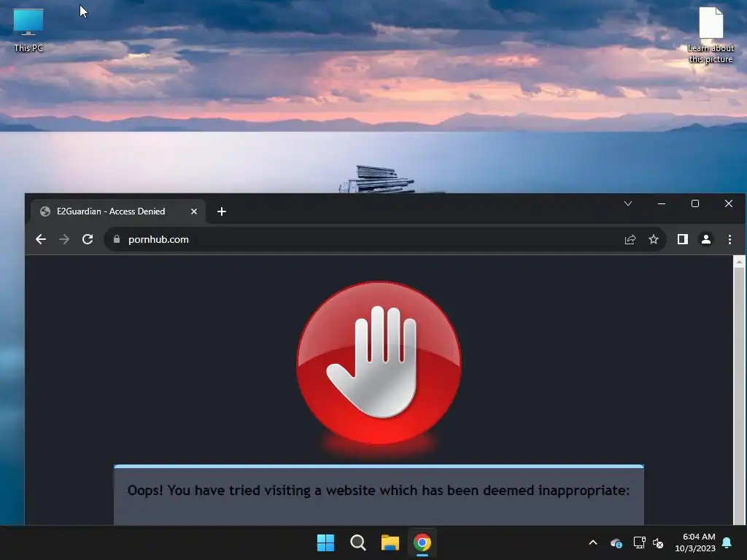Maximize the Chrome window
Viewport: 747px width, 560px height.
coord(695,203)
